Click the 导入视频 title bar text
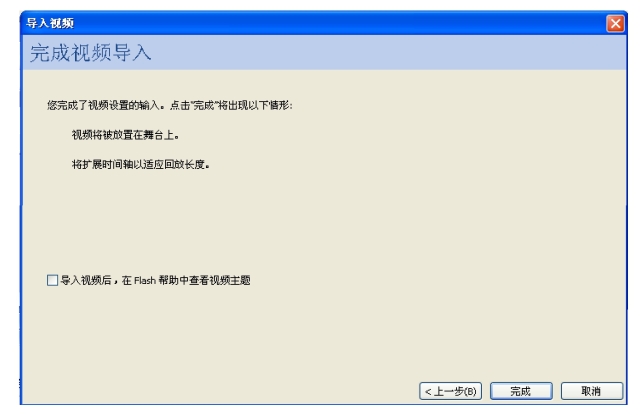Image resolution: width=644 pixels, height=415 pixels. coord(50,23)
